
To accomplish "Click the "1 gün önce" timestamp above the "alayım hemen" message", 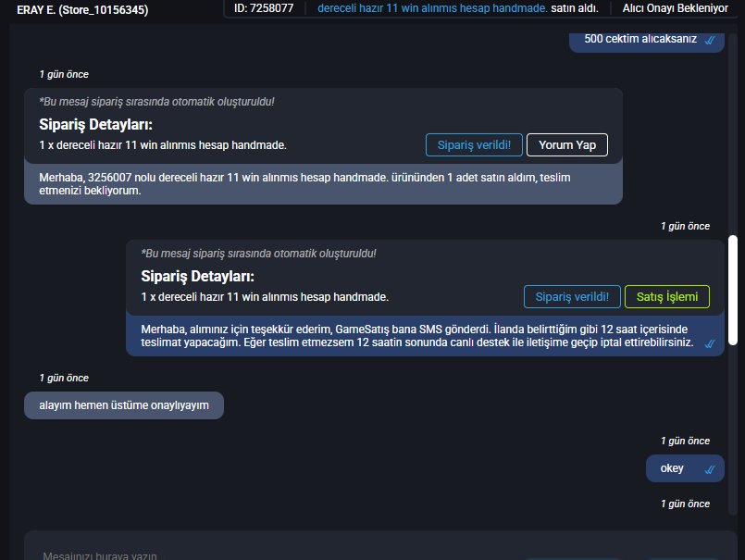I will pyautogui.click(x=64, y=378).
